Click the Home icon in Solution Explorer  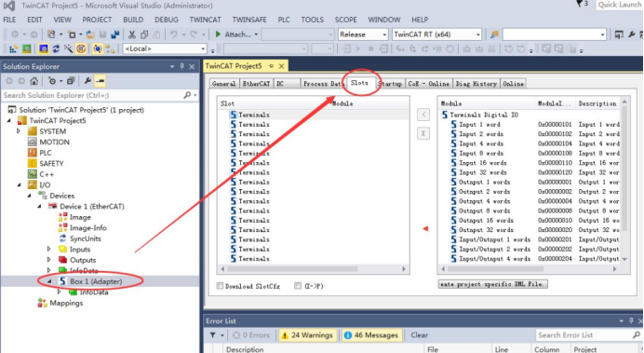point(34,81)
